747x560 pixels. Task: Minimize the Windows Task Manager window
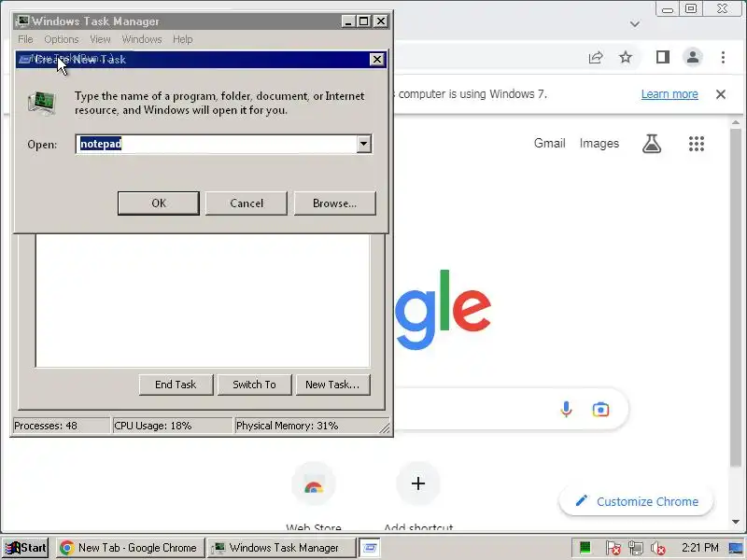(348, 21)
